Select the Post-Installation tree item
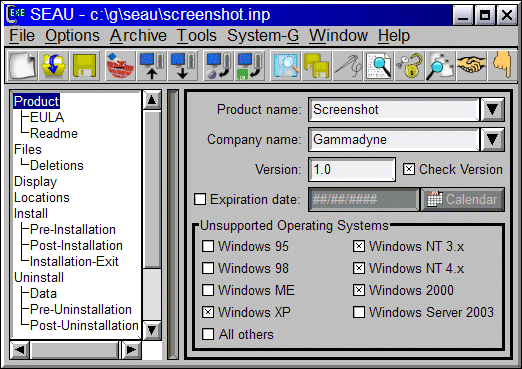Screen dimensions: 522x369 pos(76,245)
